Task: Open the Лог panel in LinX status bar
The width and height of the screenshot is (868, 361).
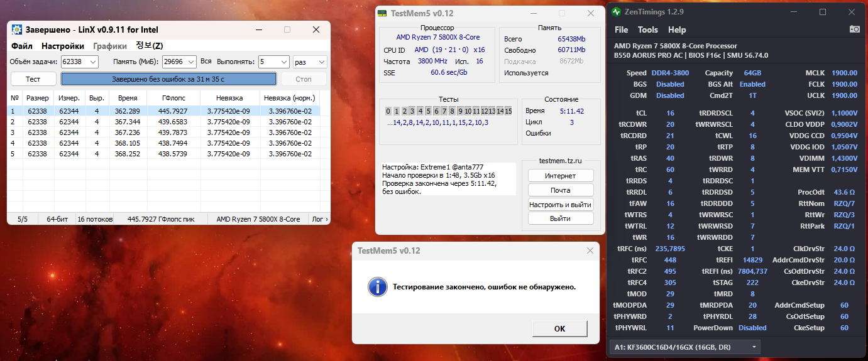Action: tap(319, 219)
